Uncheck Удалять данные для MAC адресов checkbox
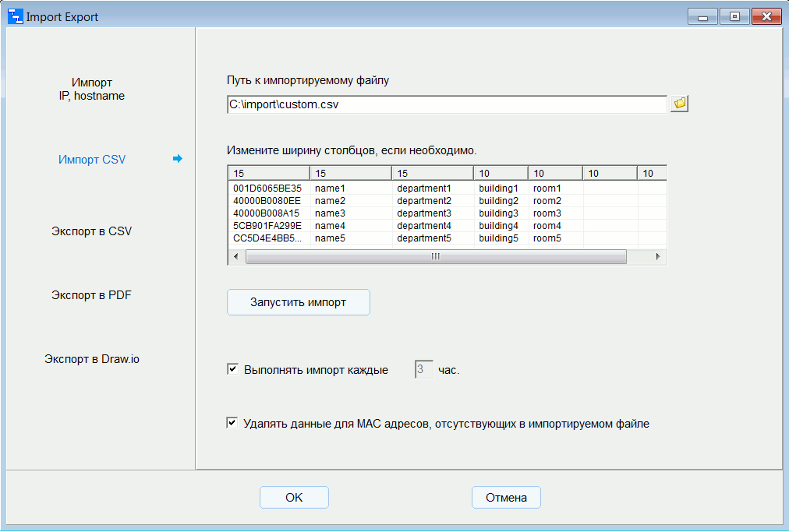 click(x=232, y=423)
